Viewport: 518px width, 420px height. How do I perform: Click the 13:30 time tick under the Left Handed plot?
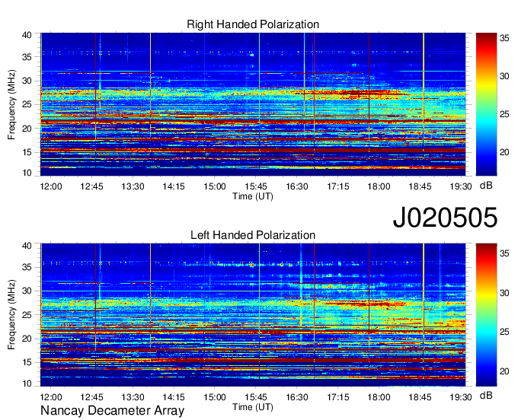pyautogui.click(x=133, y=397)
